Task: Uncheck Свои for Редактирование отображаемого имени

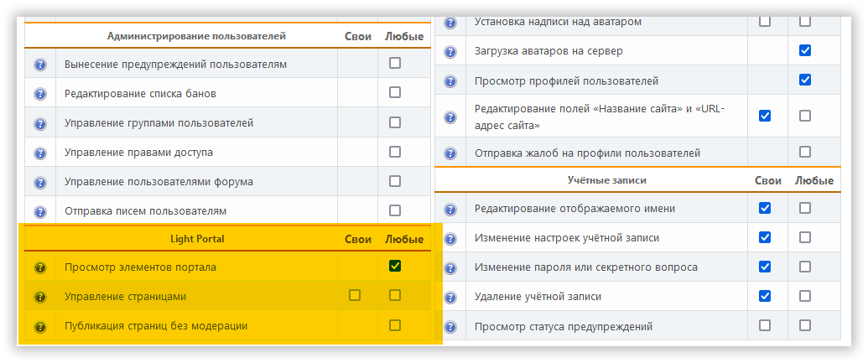Action: coord(765,208)
